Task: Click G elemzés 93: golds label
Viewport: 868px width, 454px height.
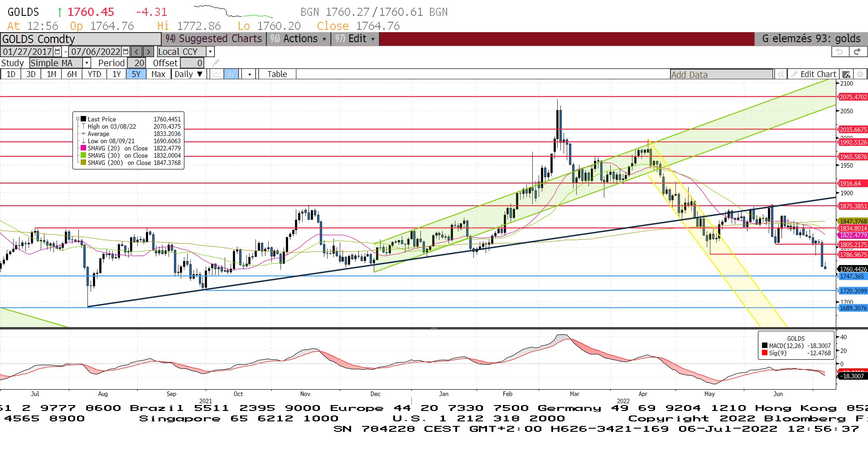Action: pos(811,39)
